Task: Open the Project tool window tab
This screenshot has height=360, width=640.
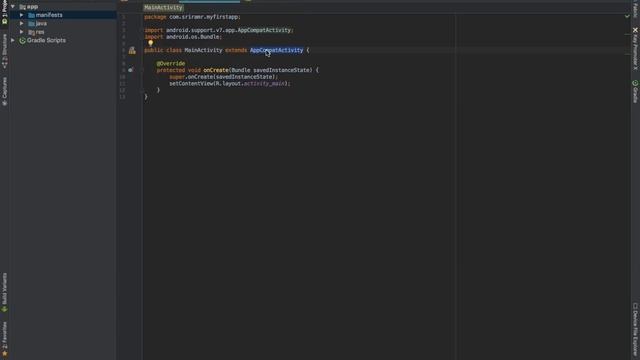Action: [x=4, y=13]
